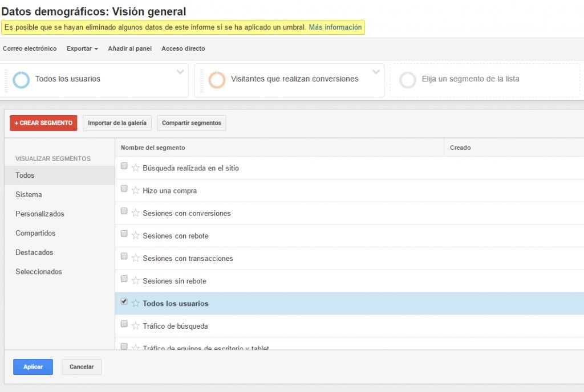The height and width of the screenshot is (392, 584).
Task: Select "Añadir al panel" from the menu bar
Action: tap(131, 48)
